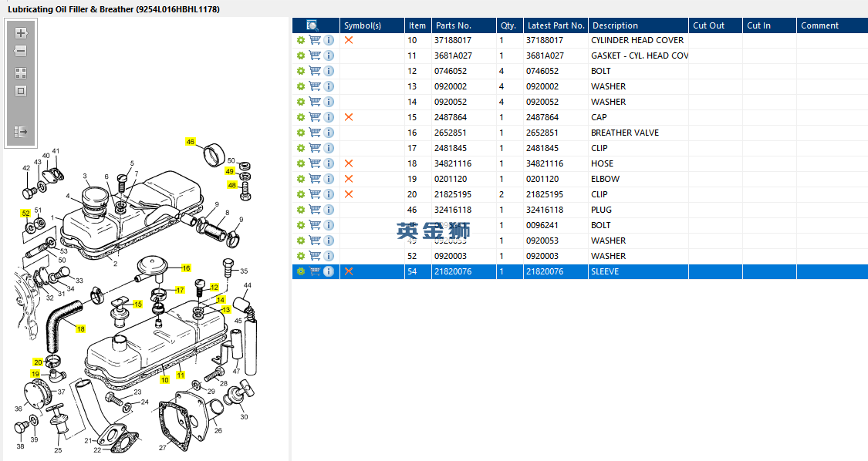Viewport: 868px width, 461px height.
Task: Click info icon on selected SLEEVE row
Action: (329, 271)
